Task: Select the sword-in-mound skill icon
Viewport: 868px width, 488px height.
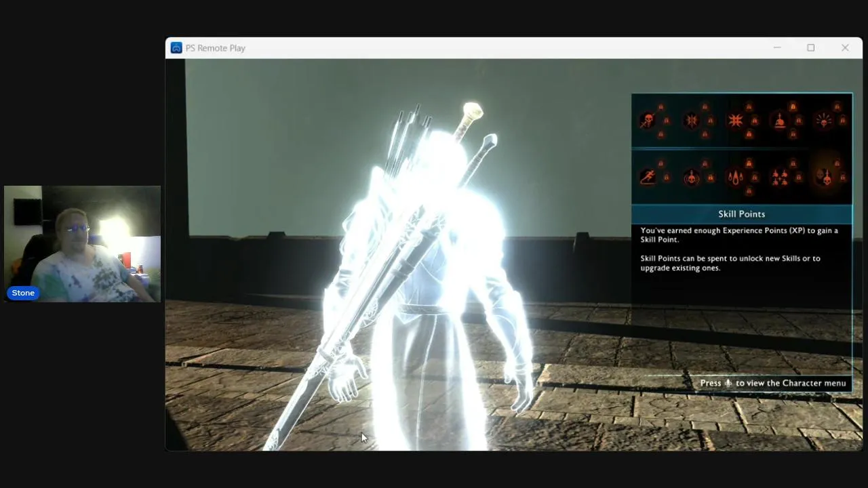Action: pos(780,121)
